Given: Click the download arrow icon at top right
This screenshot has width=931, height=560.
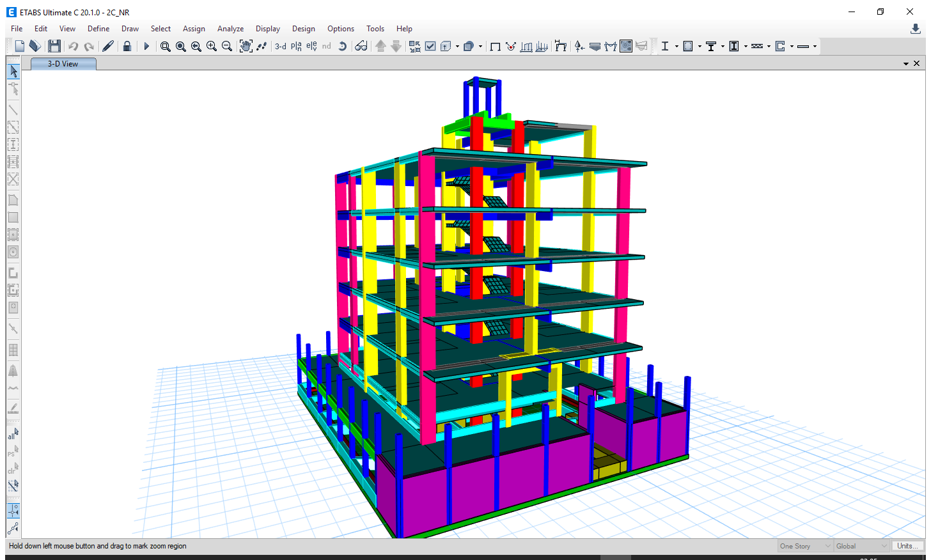Looking at the screenshot, I should point(916,29).
